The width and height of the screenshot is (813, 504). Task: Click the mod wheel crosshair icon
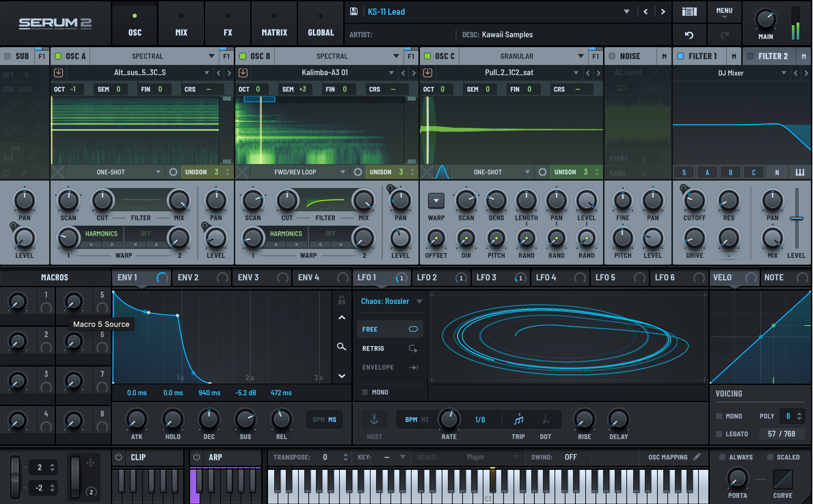click(91, 463)
